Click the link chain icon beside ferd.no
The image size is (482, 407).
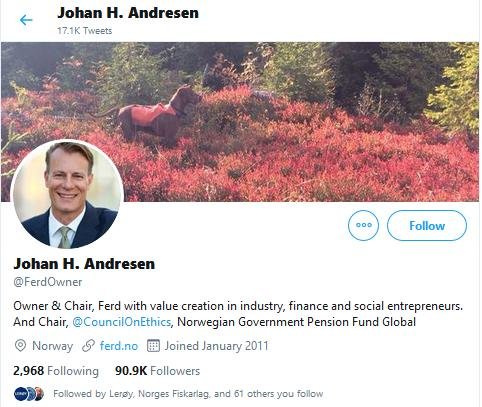click(88, 346)
